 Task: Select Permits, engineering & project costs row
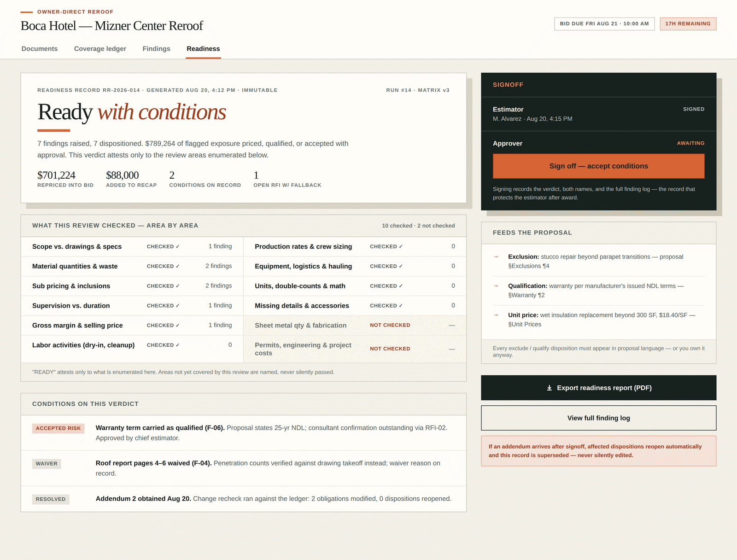tap(355, 349)
